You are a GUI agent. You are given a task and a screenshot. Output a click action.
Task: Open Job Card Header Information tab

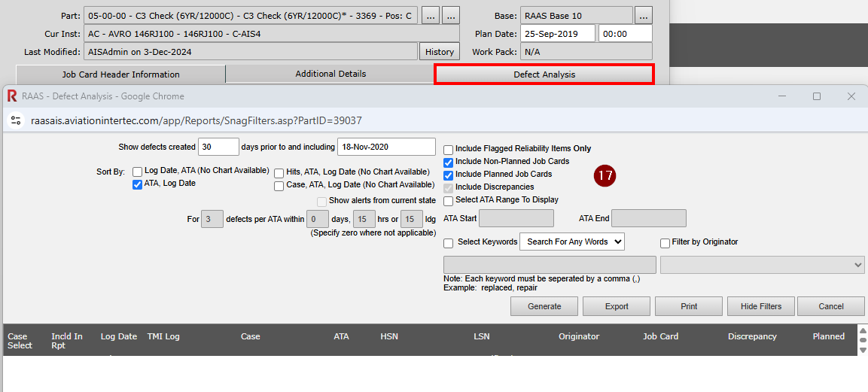coord(120,74)
